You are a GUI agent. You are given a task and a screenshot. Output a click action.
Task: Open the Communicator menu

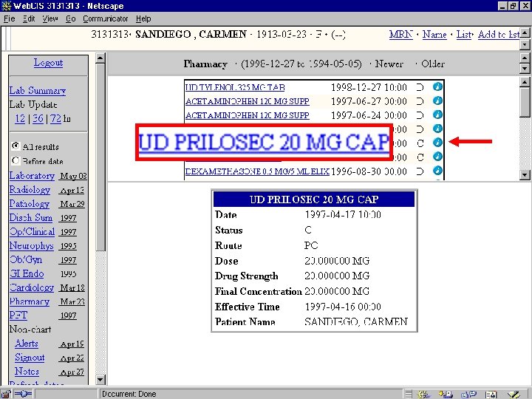[106, 18]
